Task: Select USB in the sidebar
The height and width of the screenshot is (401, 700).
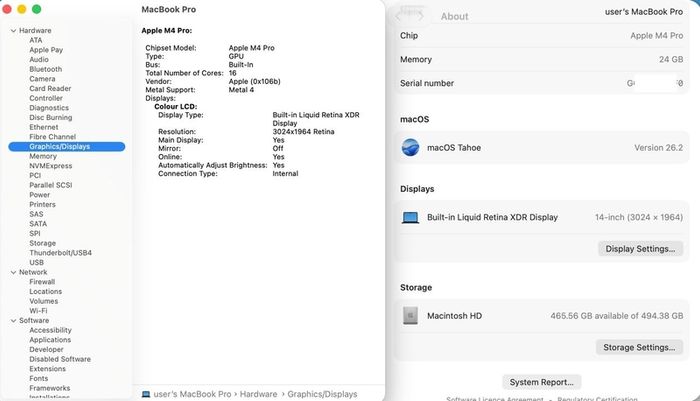Action: pos(37,263)
